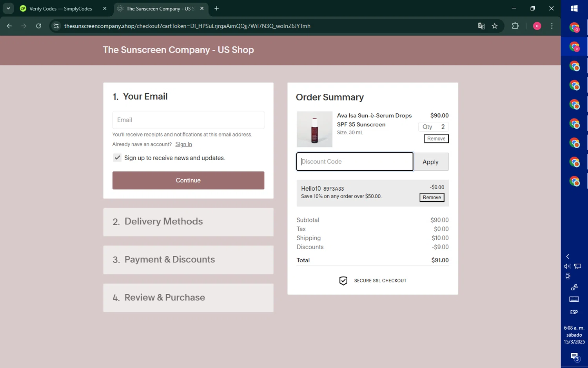Screen dimensions: 588x368
Task: Open a new browser tab
Action: pos(216,8)
